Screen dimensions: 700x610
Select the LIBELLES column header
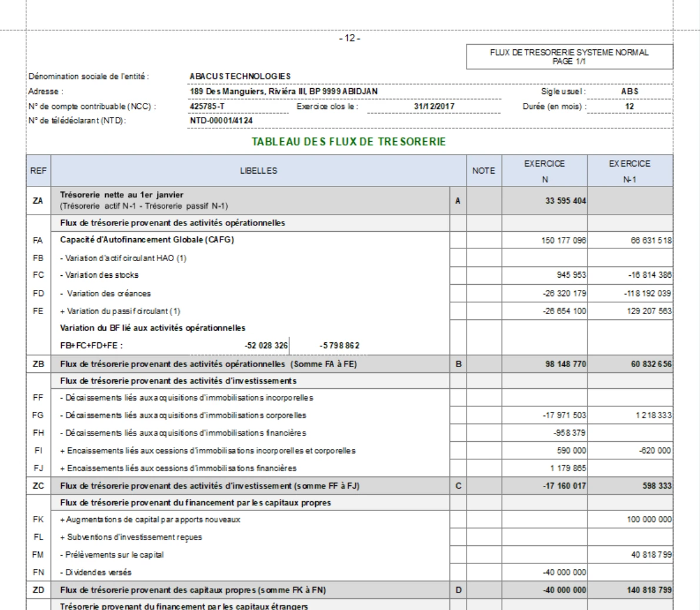tap(258, 171)
